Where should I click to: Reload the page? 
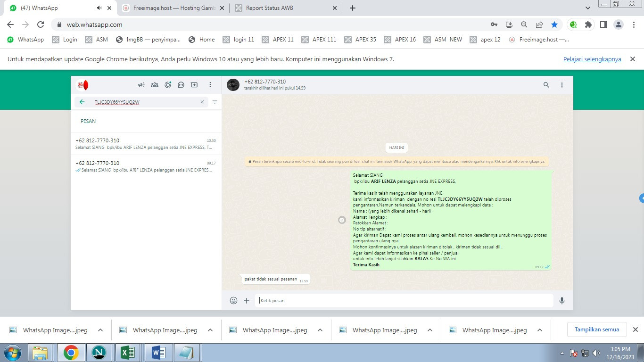coord(41,25)
